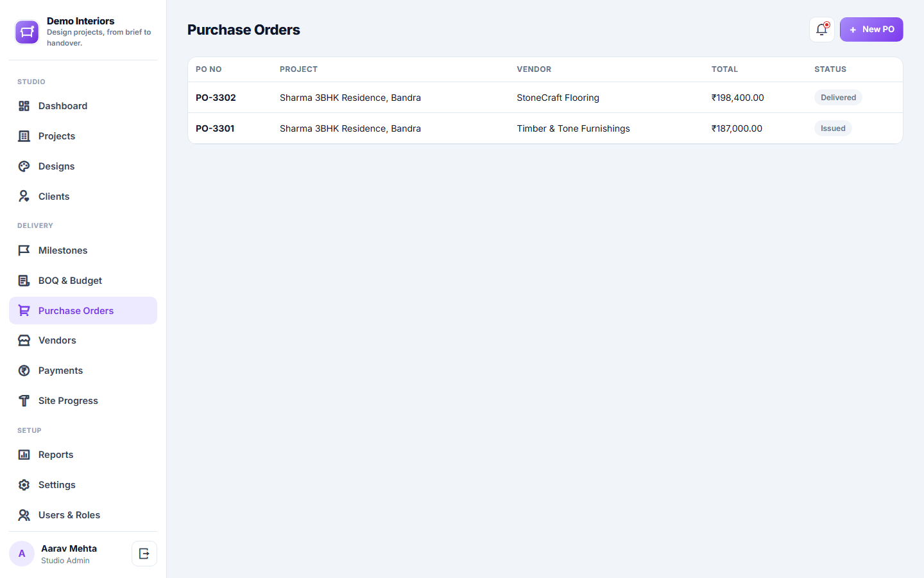
Task: Click the Reports chart icon
Action: point(24,455)
